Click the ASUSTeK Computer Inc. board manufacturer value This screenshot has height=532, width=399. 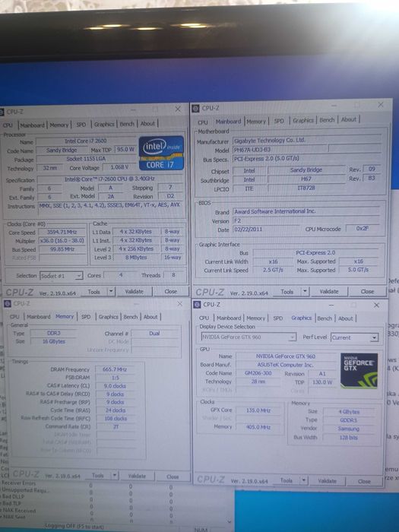[x=286, y=365]
